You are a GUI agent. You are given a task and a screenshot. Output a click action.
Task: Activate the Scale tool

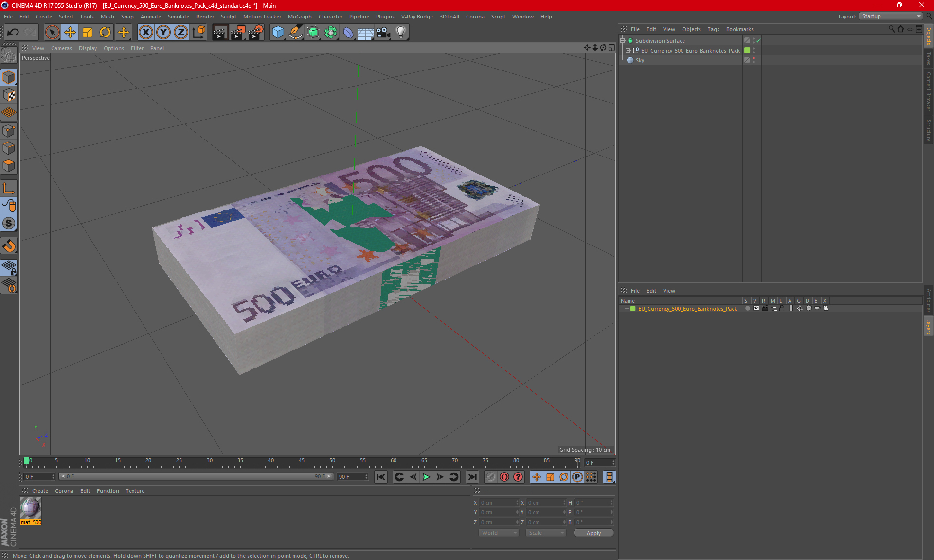88,32
